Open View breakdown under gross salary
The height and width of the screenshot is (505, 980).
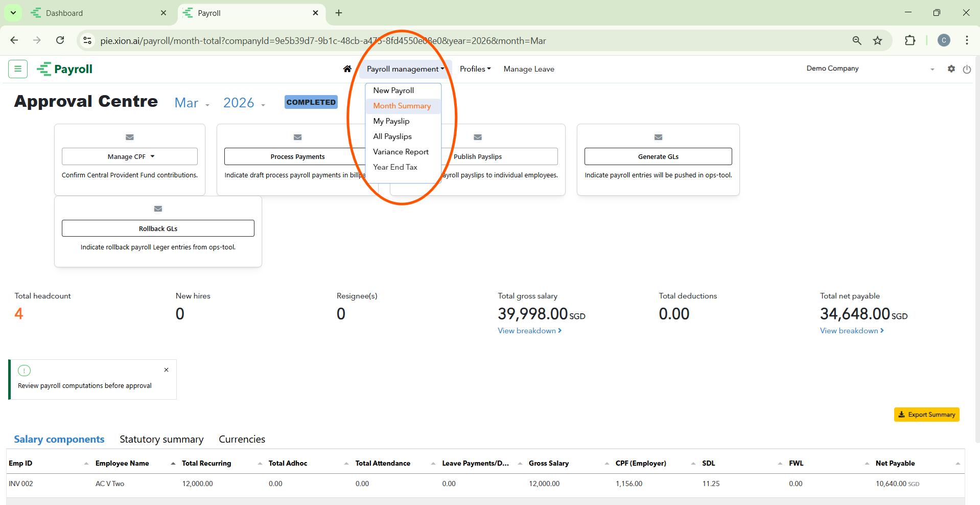pyautogui.click(x=529, y=331)
